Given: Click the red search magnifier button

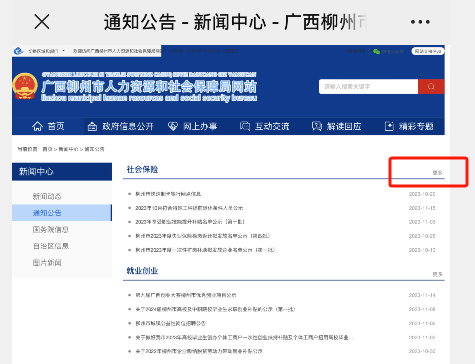Looking at the screenshot, I should pos(431,87).
